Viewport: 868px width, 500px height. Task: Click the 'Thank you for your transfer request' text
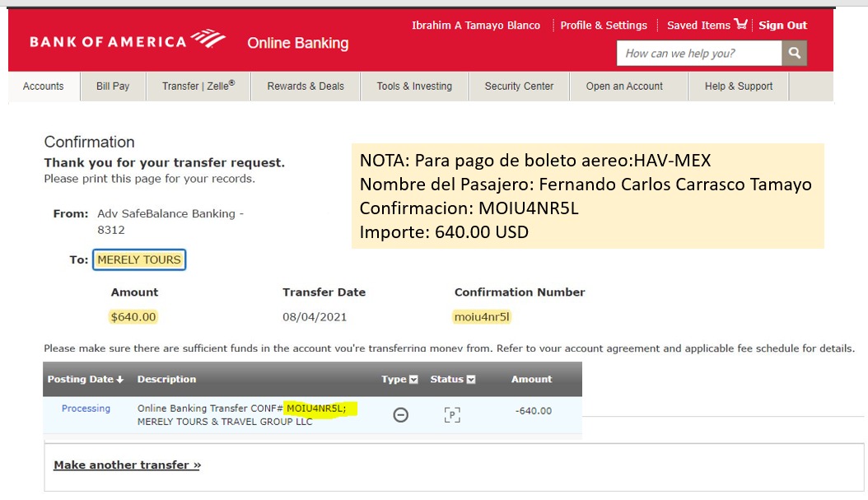click(165, 163)
